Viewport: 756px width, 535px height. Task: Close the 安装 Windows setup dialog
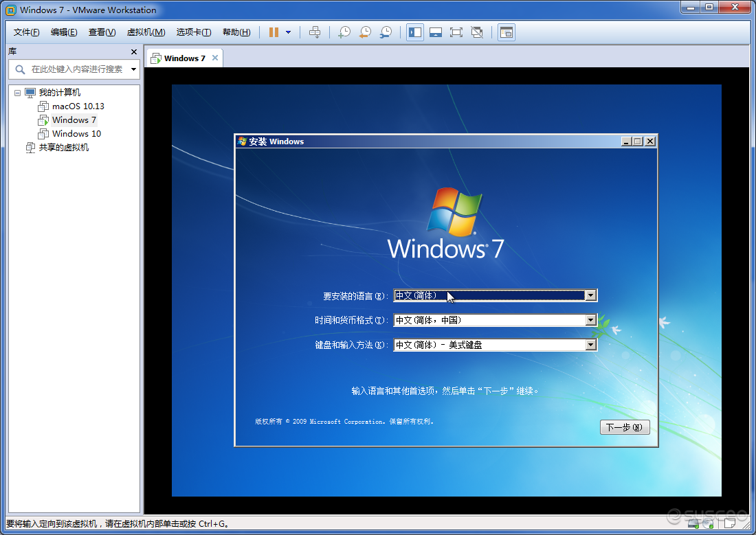pos(650,141)
